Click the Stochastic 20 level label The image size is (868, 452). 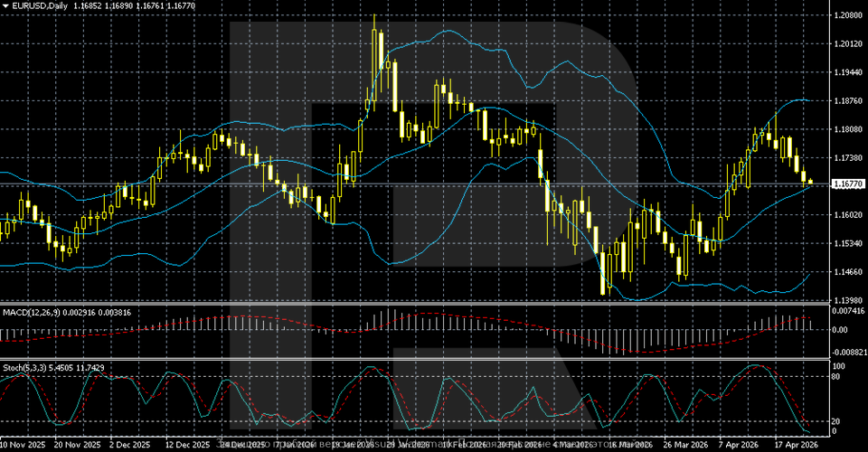tap(836, 421)
